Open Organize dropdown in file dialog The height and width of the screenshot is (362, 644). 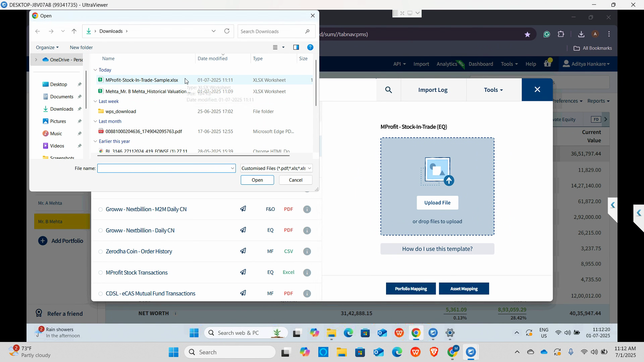point(47,48)
